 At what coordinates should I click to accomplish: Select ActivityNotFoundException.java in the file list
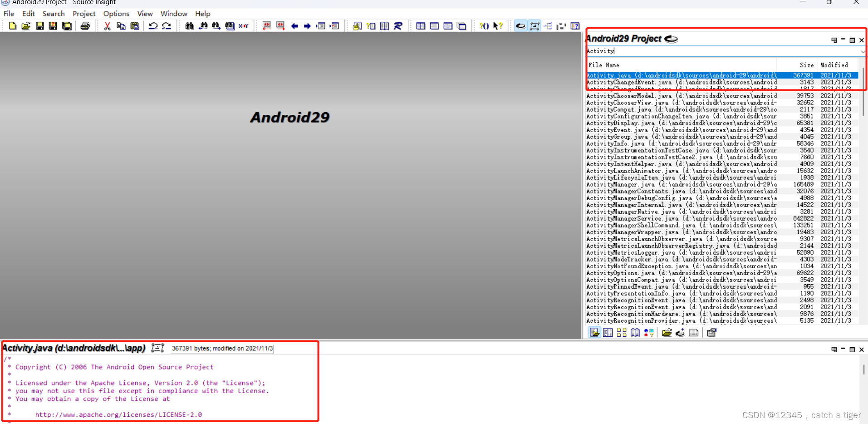tap(722, 266)
